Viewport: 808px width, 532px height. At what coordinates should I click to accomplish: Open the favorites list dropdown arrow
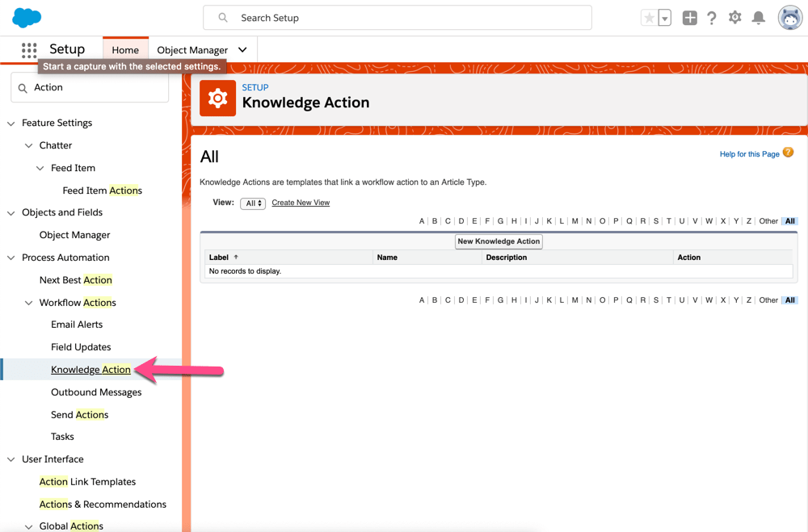(665, 18)
